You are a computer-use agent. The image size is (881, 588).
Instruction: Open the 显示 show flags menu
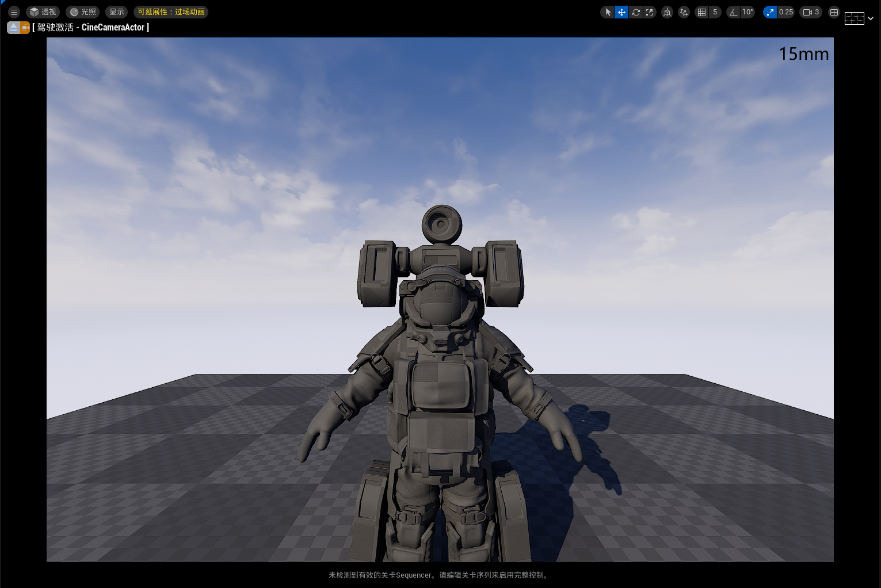coord(117,12)
